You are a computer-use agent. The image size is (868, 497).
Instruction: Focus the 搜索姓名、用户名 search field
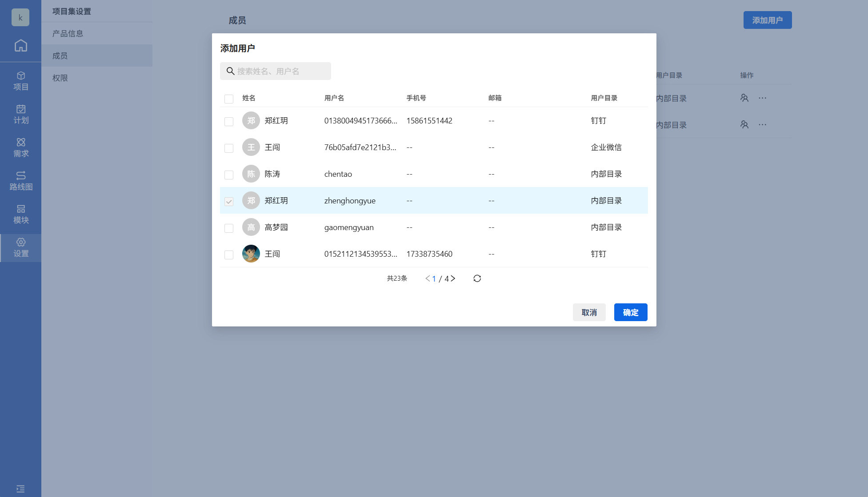click(x=280, y=71)
